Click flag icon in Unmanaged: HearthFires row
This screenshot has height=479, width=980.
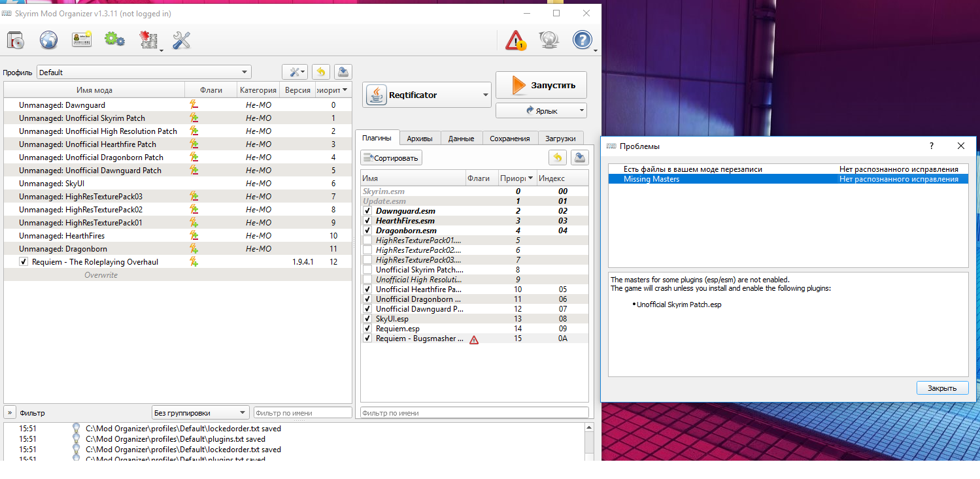tap(194, 235)
